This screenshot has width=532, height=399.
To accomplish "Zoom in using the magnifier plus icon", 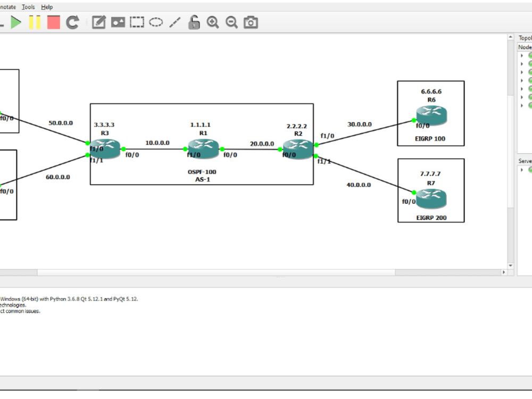I will tap(213, 22).
